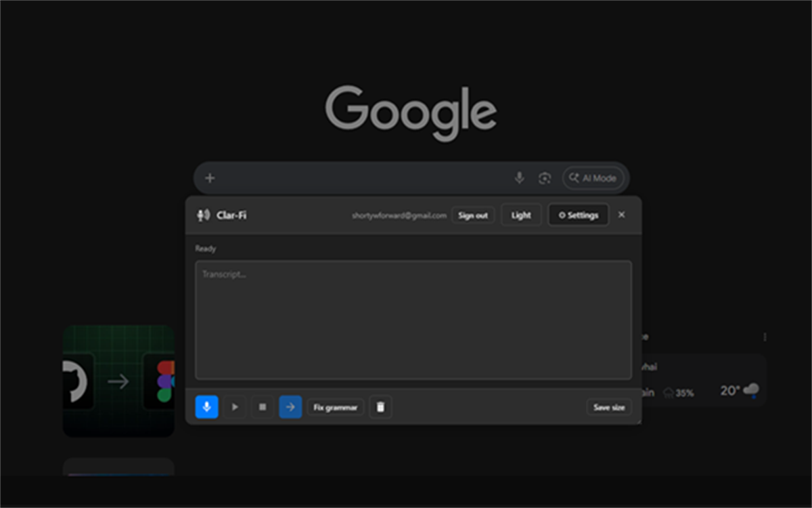Click the stop button in Clar-Fi
Viewport: 812px width, 508px height.
[263, 407]
